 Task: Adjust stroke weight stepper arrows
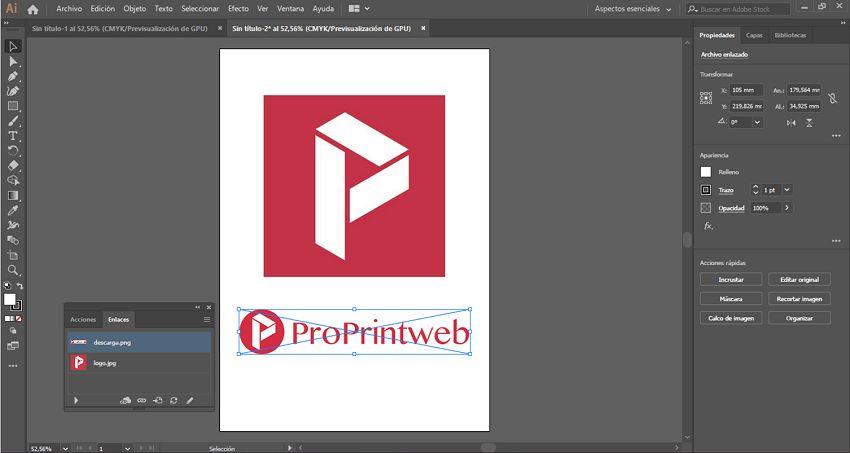(x=756, y=190)
